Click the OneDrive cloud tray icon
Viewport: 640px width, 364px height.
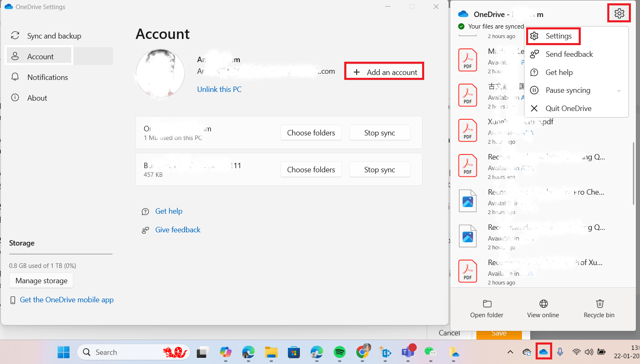point(543,352)
